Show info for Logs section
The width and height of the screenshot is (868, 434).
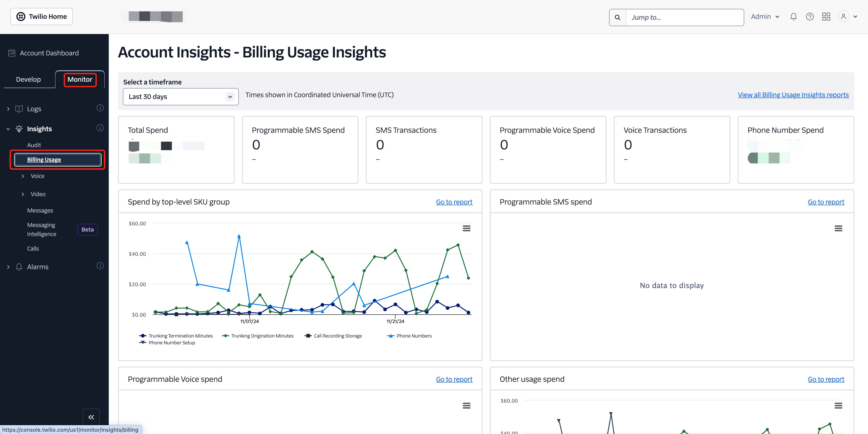[100, 108]
